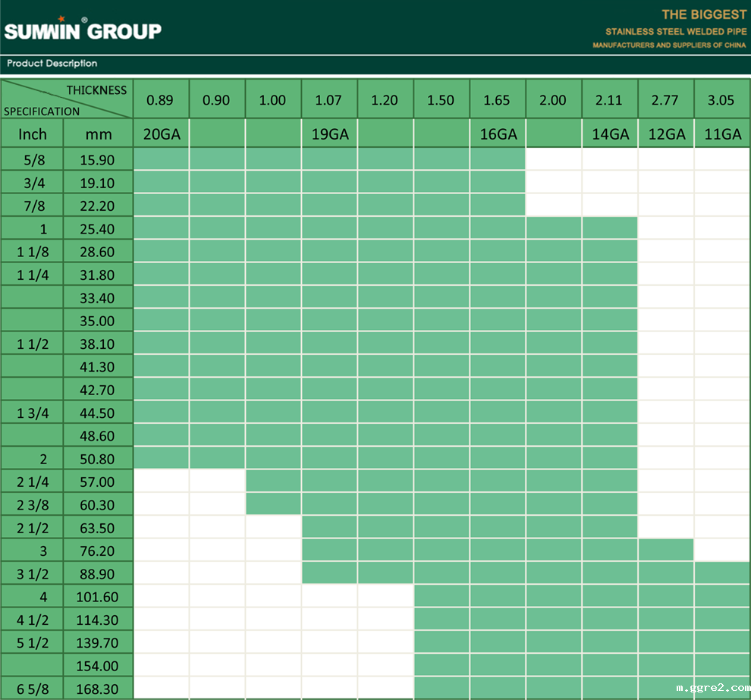
Task: Click the 5/8 inch row label
Action: (x=33, y=160)
